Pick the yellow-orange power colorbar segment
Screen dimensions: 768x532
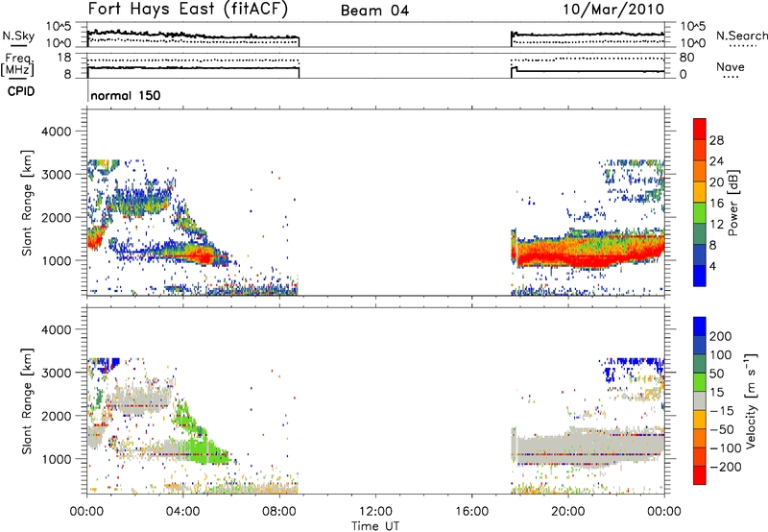700,191
